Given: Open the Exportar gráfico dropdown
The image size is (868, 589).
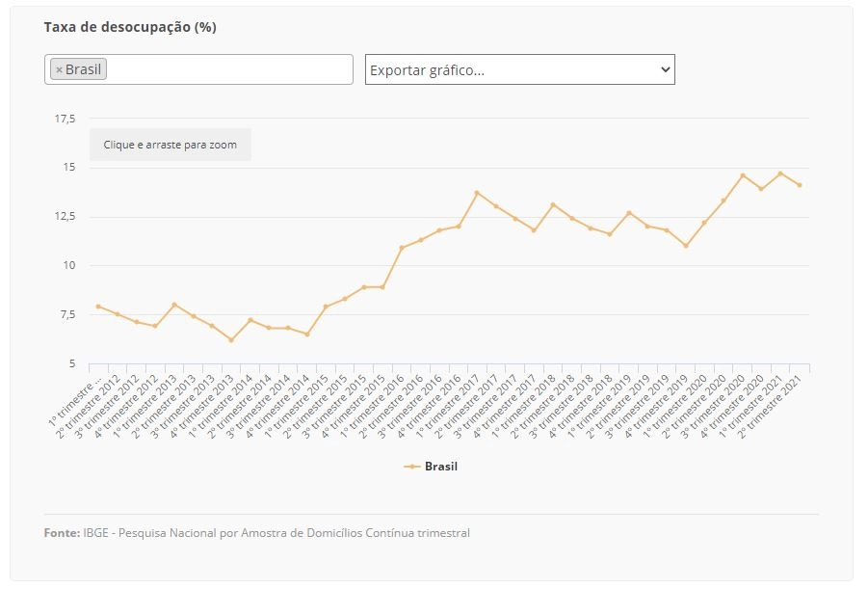Looking at the screenshot, I should [x=520, y=69].
